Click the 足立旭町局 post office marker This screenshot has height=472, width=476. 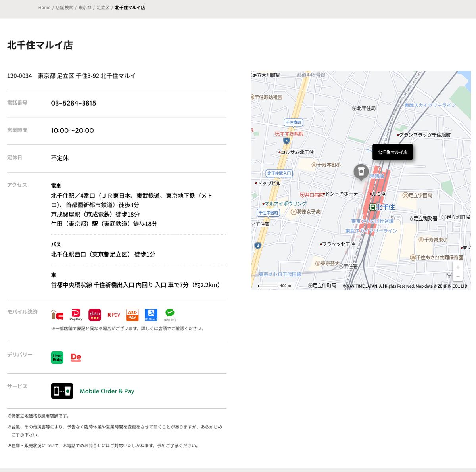[444, 217]
